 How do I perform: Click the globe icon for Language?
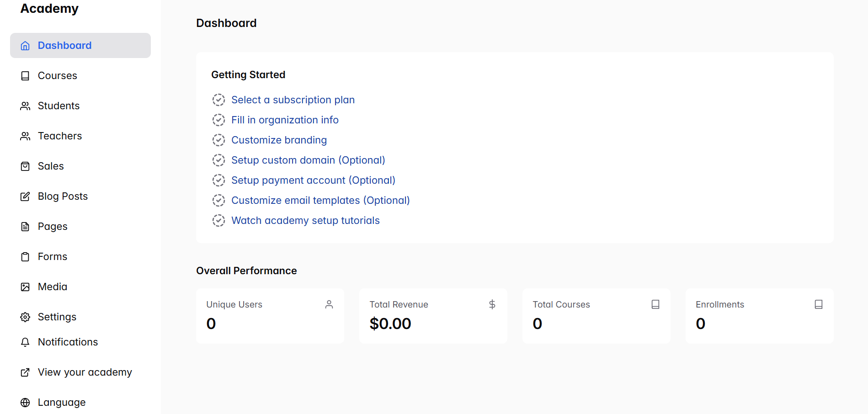pos(25,403)
